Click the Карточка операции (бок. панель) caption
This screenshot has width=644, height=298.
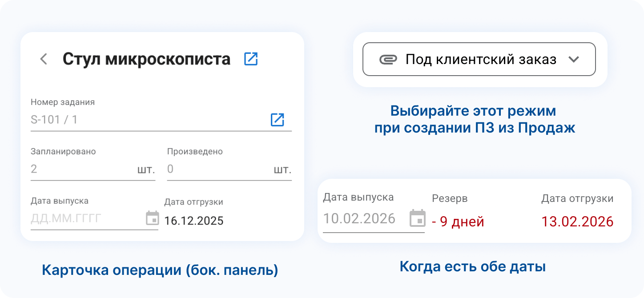tap(160, 270)
